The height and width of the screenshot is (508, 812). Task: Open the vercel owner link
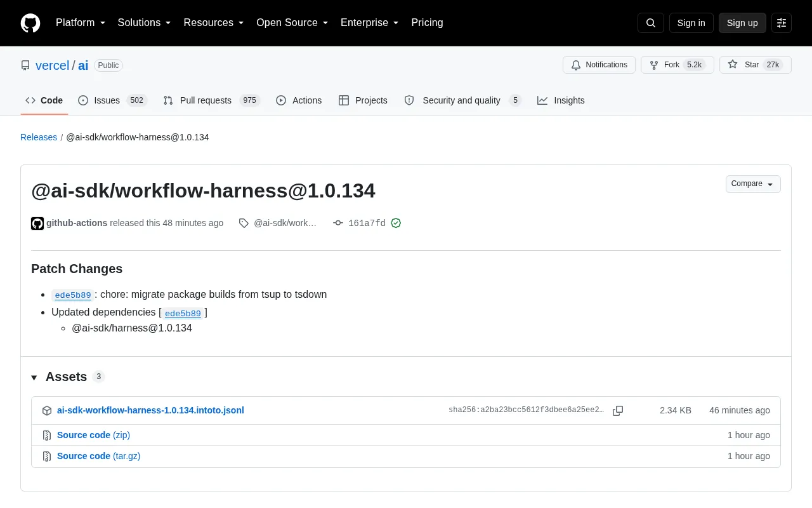pyautogui.click(x=52, y=65)
